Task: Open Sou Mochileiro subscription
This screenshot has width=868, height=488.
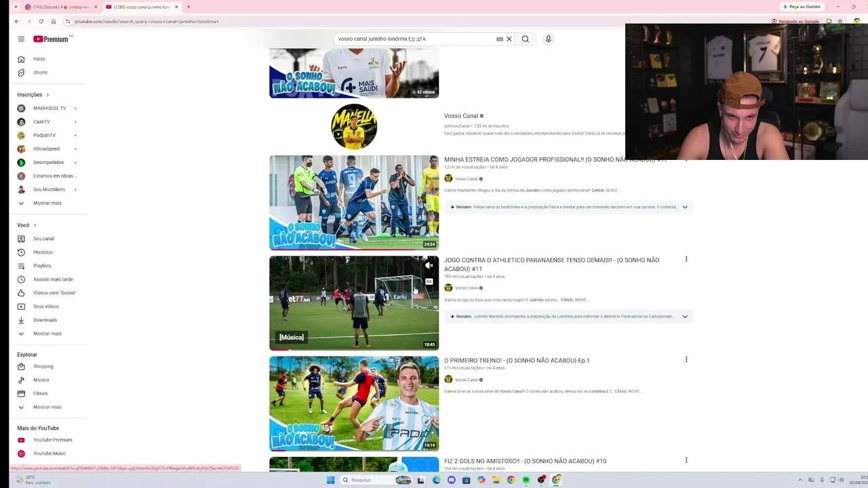Action: tap(49, 190)
